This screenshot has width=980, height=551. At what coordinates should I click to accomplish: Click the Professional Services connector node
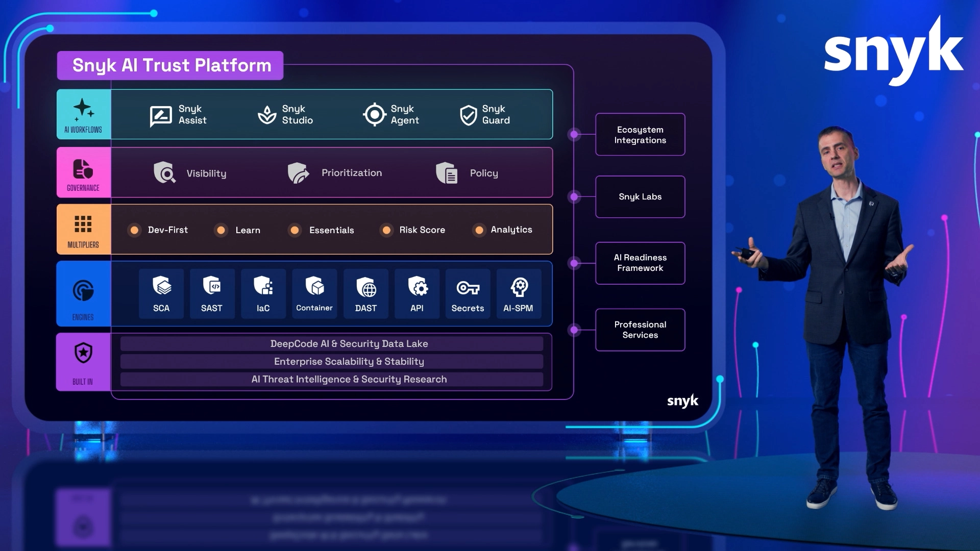pyautogui.click(x=574, y=330)
